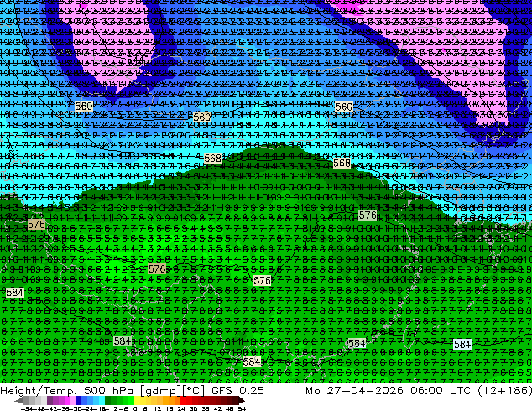Click the '[°C]' unit label in title
The height and width of the screenshot is (411, 532).
194,391
